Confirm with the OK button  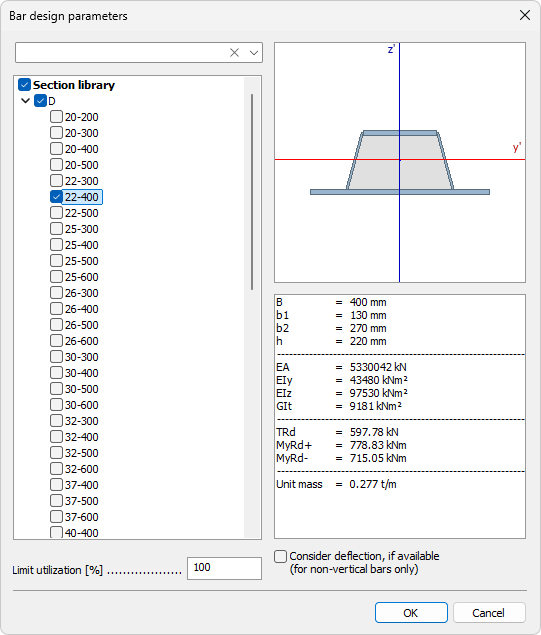click(x=411, y=613)
